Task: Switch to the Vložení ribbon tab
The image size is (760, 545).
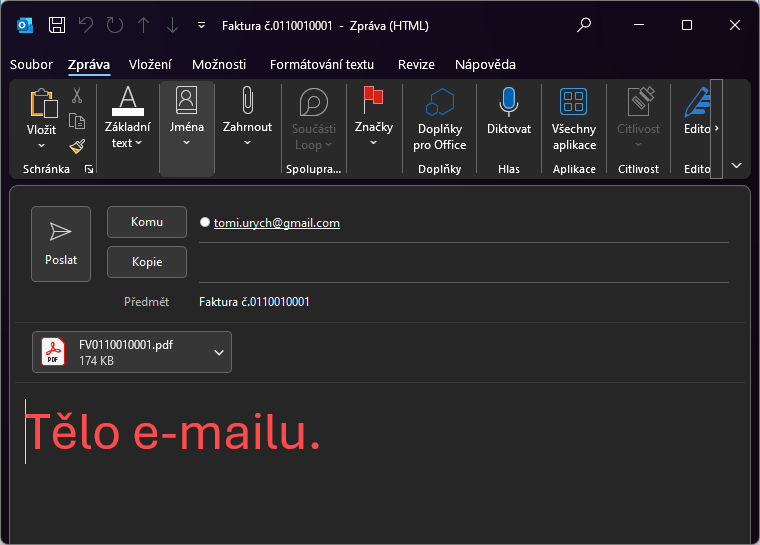Action: click(x=150, y=64)
